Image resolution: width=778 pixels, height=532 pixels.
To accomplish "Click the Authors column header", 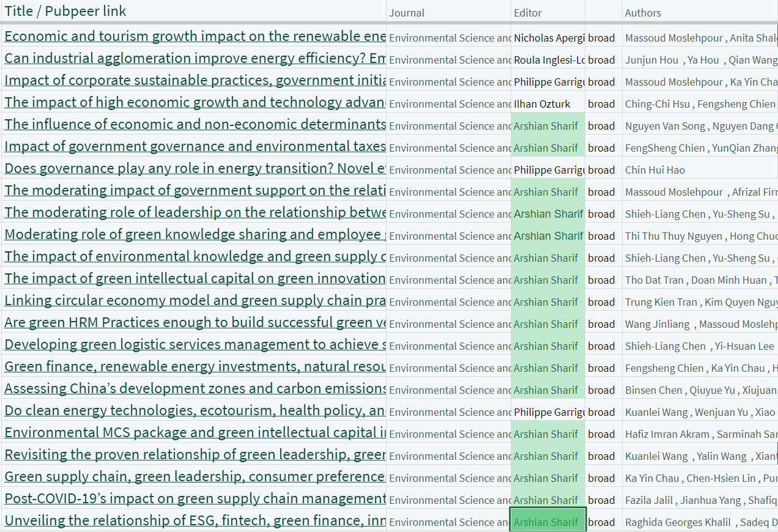I will (x=643, y=13).
